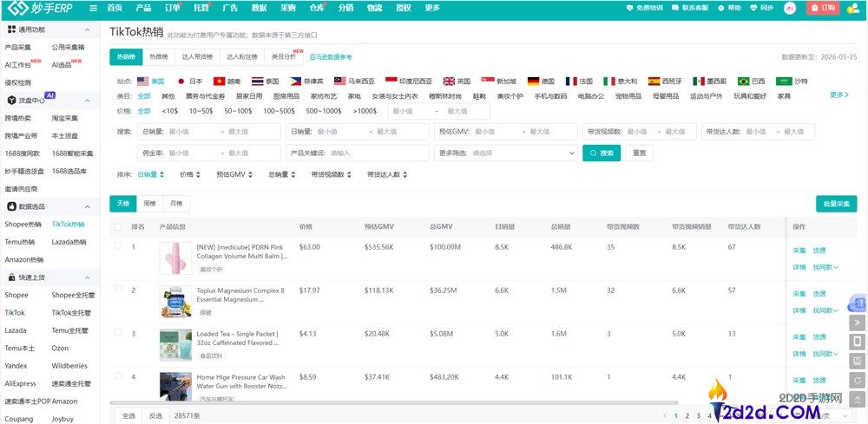This screenshot has width=868, height=424.
Task: Click the 批量采集 button
Action: (x=836, y=204)
